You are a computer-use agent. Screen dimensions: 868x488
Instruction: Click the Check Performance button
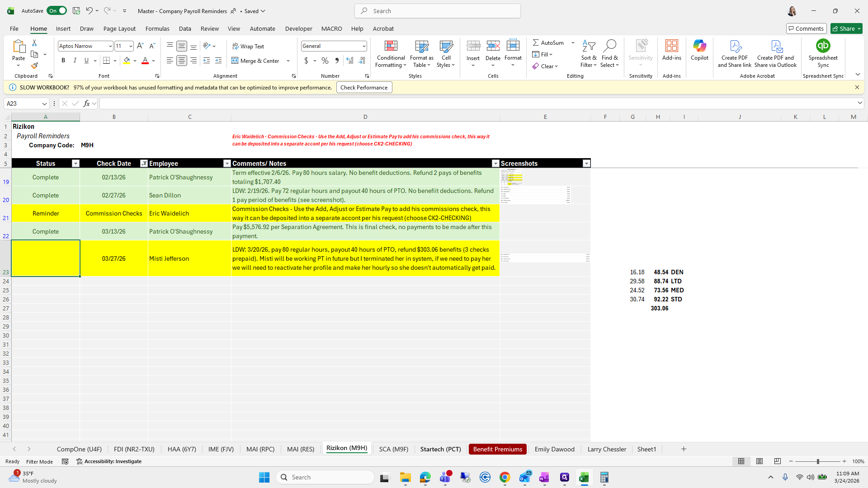pyautogui.click(x=364, y=88)
